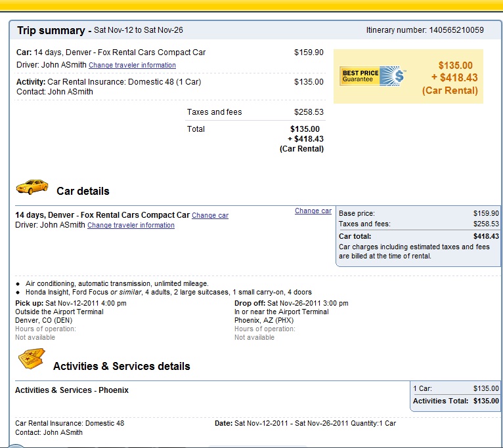Click Outside the Airport Terminal text

click(x=59, y=312)
